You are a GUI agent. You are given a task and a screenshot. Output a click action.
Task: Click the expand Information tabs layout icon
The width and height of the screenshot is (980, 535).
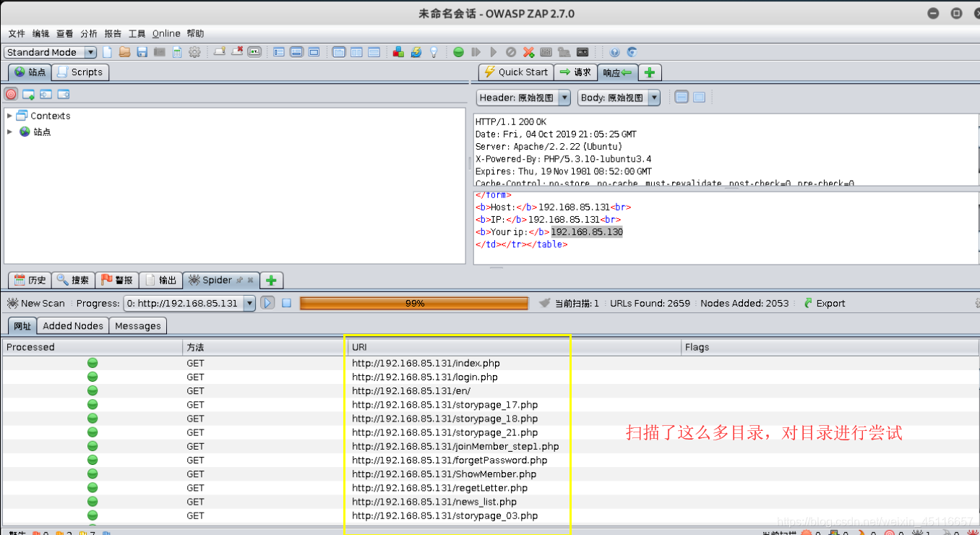tap(296, 52)
